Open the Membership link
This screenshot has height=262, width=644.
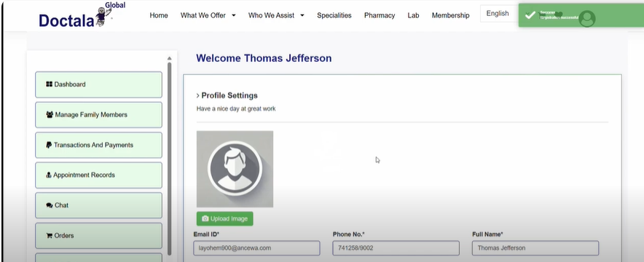pos(450,15)
